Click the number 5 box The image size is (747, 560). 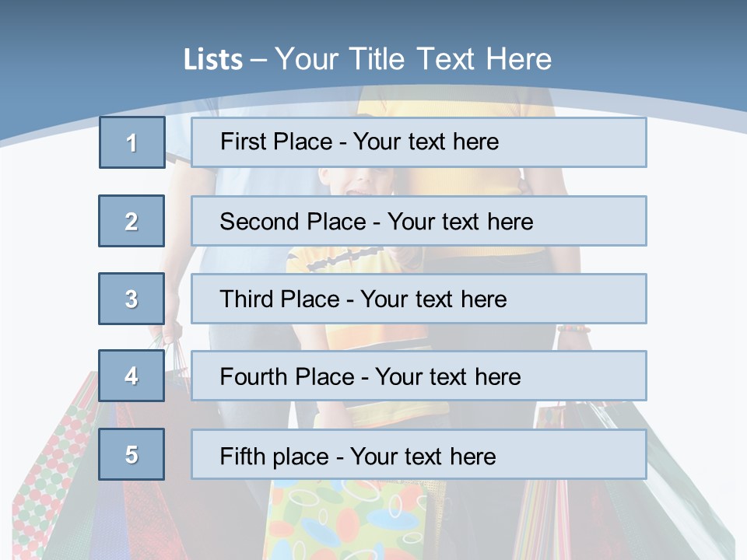click(132, 454)
